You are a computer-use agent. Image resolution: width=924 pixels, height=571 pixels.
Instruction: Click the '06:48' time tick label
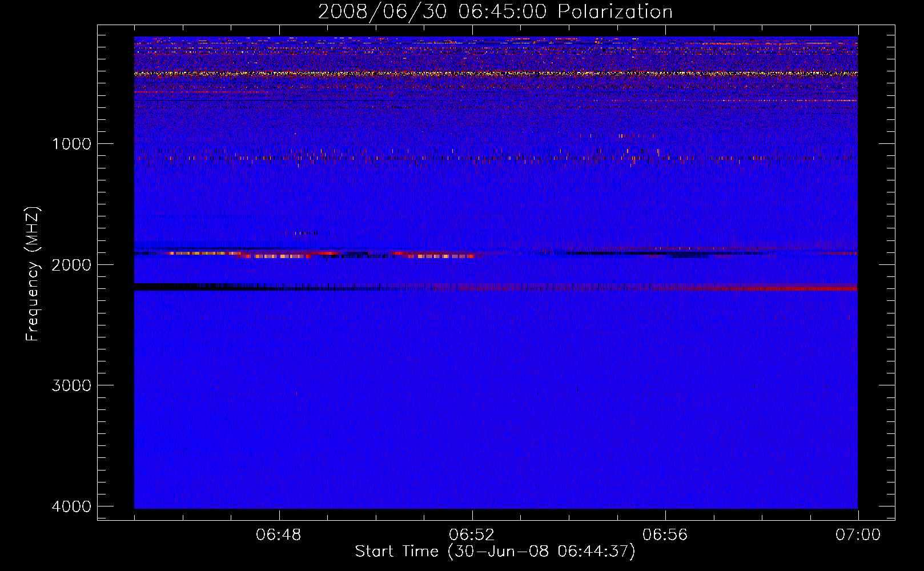tap(279, 535)
